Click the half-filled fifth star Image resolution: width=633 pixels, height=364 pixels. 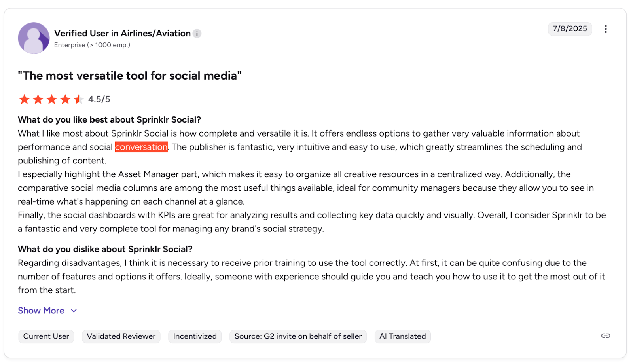pyautogui.click(x=78, y=99)
